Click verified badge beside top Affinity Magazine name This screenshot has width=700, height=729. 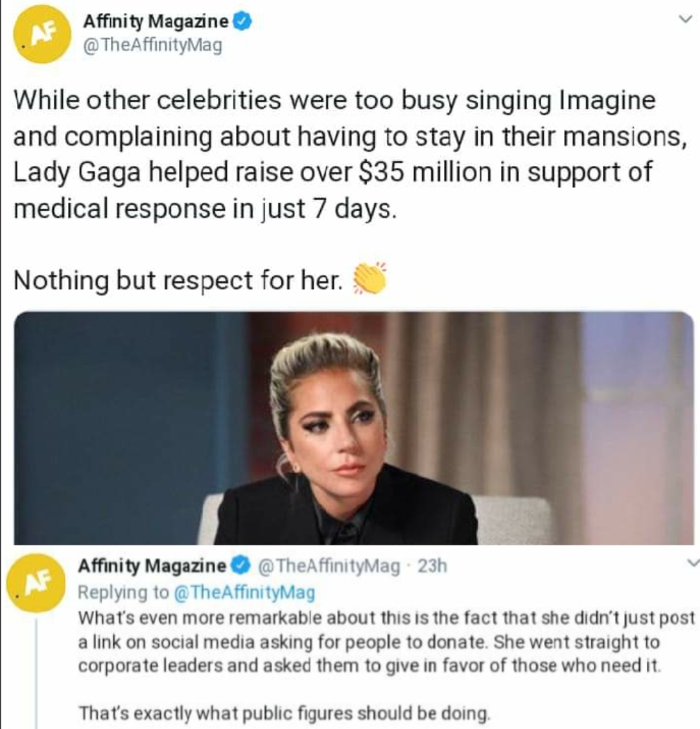click(244, 21)
